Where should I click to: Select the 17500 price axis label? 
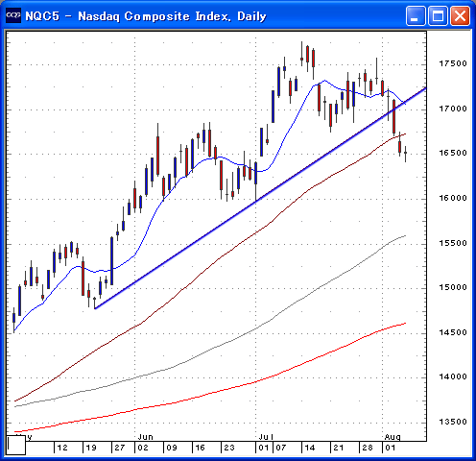(x=453, y=63)
